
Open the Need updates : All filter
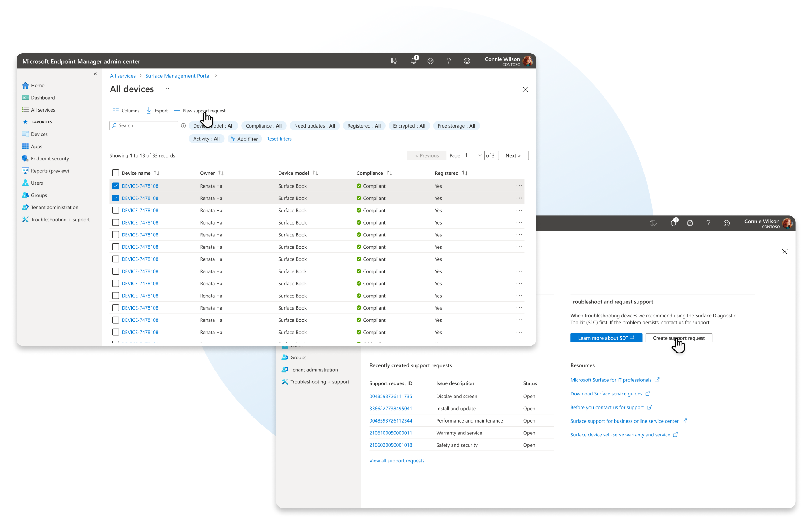315,126
